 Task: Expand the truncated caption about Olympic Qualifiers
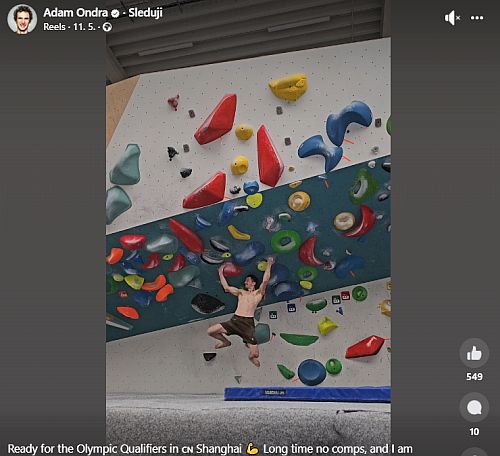[x=210, y=449]
